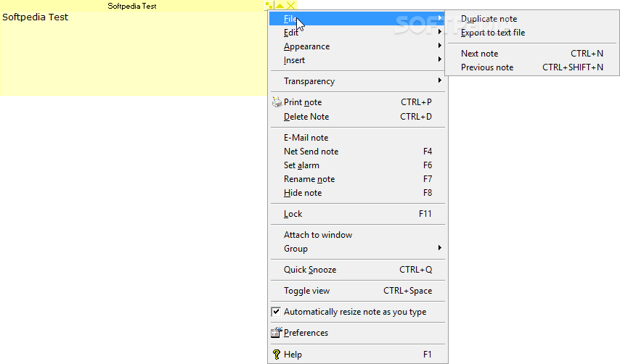
Task: Select Rename note
Action: 357,179
